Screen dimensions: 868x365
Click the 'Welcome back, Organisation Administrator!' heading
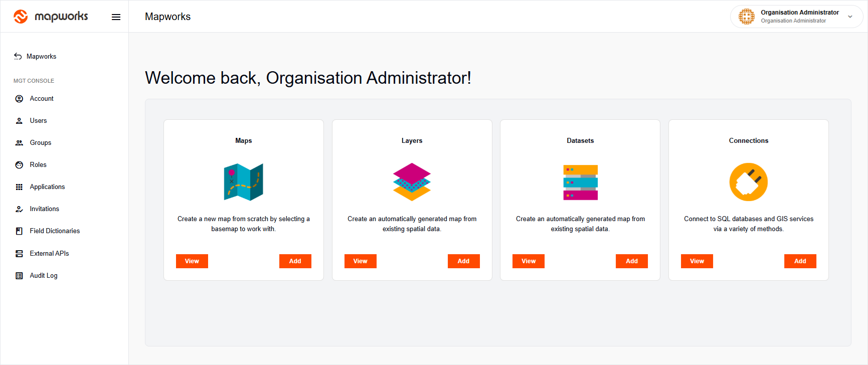(x=308, y=78)
